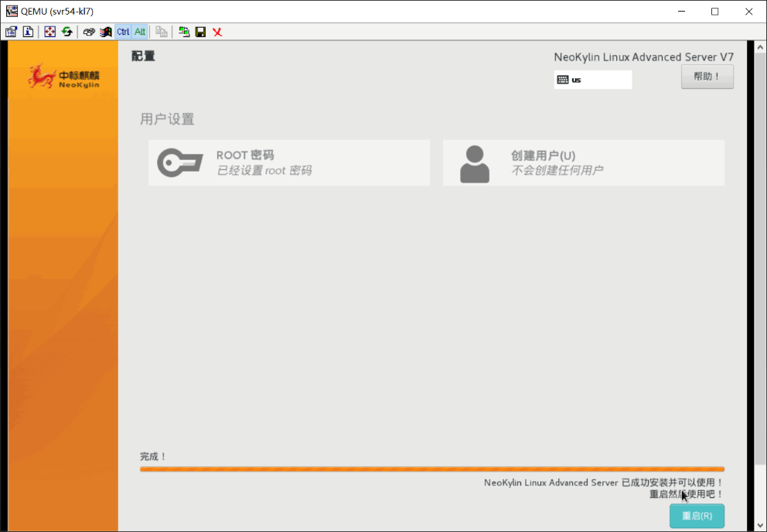767x532 pixels.
Task: Click the scroll down arrow of the viewer
Action: 760,526
